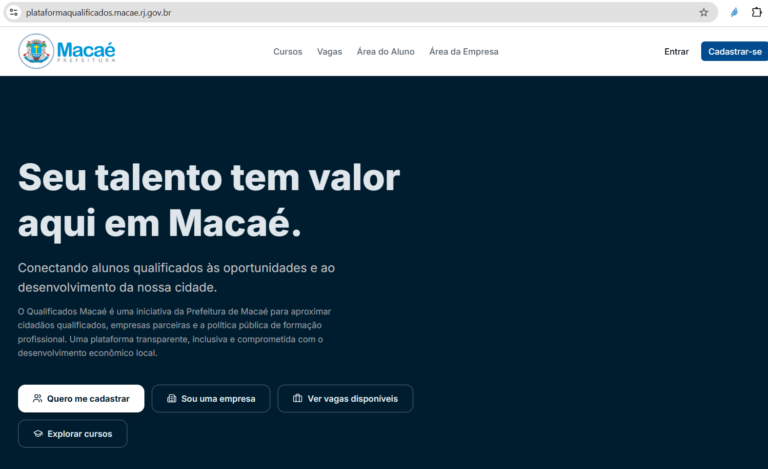Click the Explorar cursos button
The image size is (768, 469).
(x=72, y=434)
